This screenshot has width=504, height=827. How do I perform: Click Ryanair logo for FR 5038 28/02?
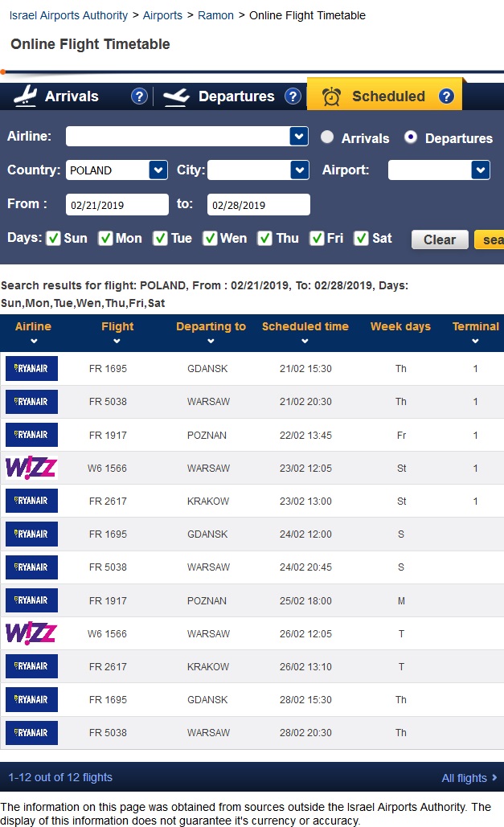(31, 733)
